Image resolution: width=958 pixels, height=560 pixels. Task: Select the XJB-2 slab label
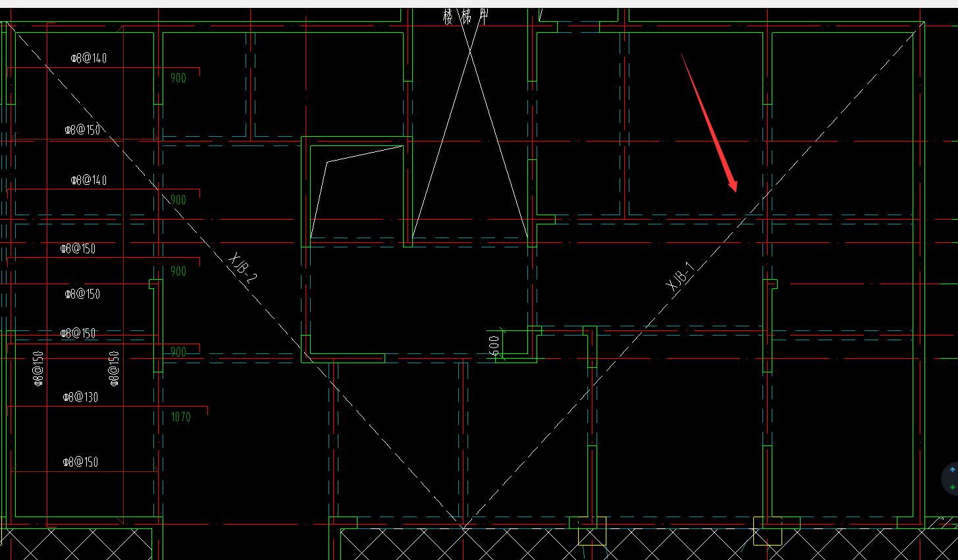pos(242,268)
